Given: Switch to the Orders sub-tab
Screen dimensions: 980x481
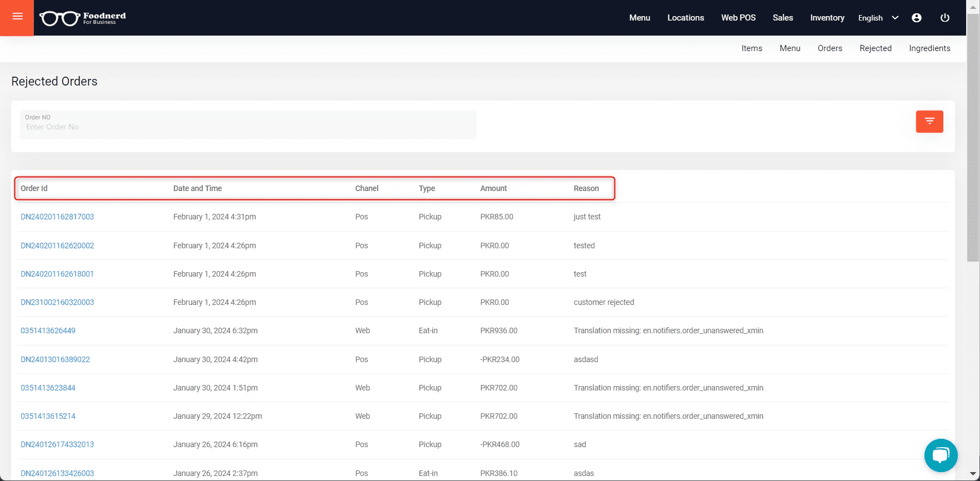Looking at the screenshot, I should (x=830, y=48).
